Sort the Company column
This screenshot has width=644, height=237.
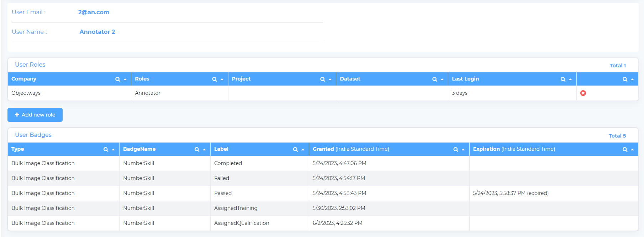(125, 79)
